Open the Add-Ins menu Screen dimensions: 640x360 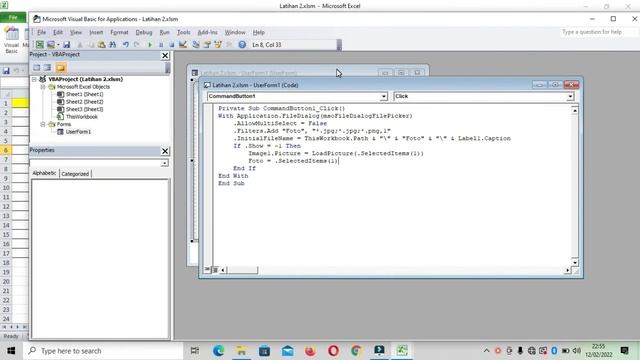point(207,32)
